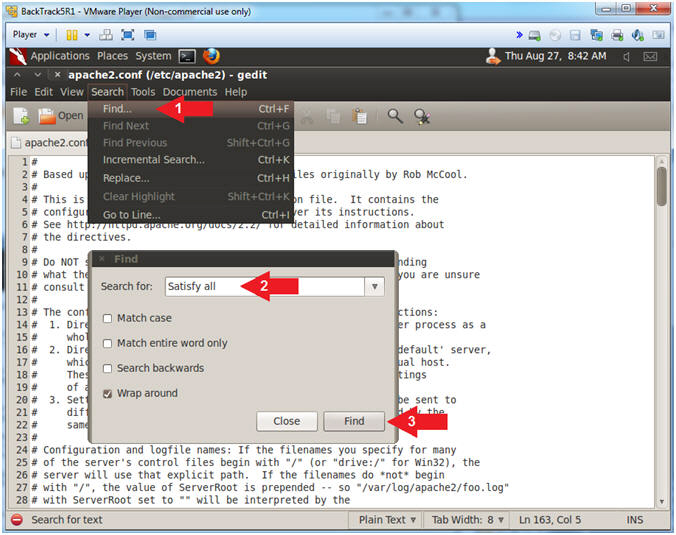Click the rightmost VMware message log icon

click(658, 35)
